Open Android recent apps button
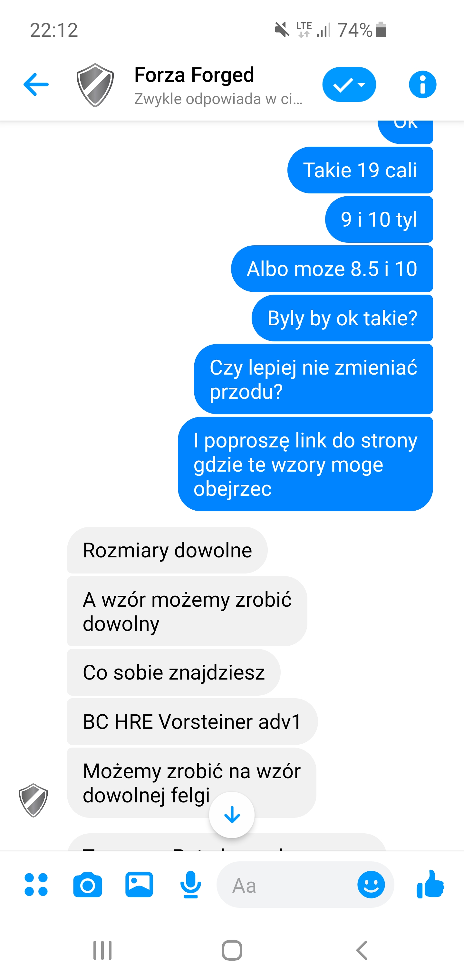Viewport: 464px width, 980px height. (x=103, y=950)
